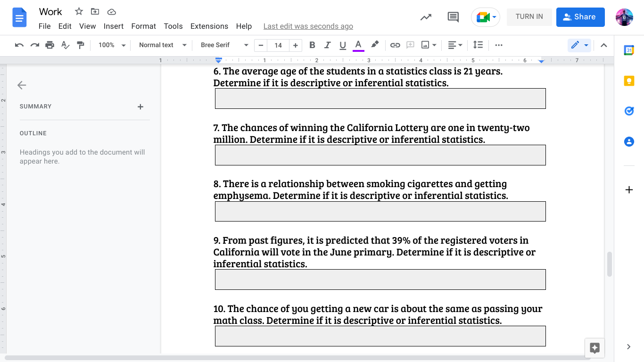Click the answer box for question 7

point(380,155)
